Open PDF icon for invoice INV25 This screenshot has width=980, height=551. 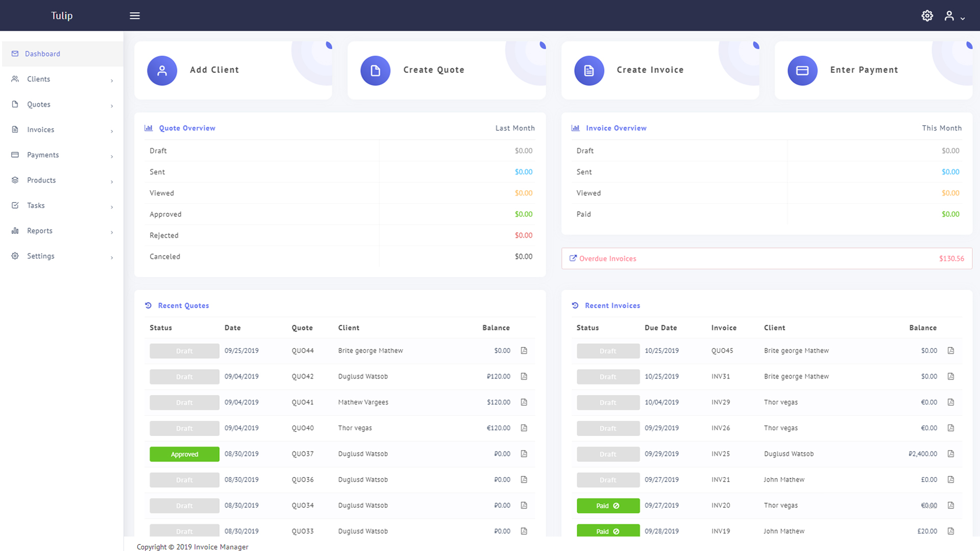pos(950,454)
